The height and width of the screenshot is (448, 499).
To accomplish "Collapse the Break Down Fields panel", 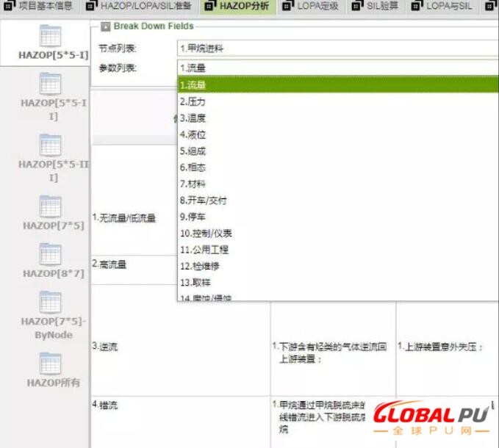I will [106, 26].
